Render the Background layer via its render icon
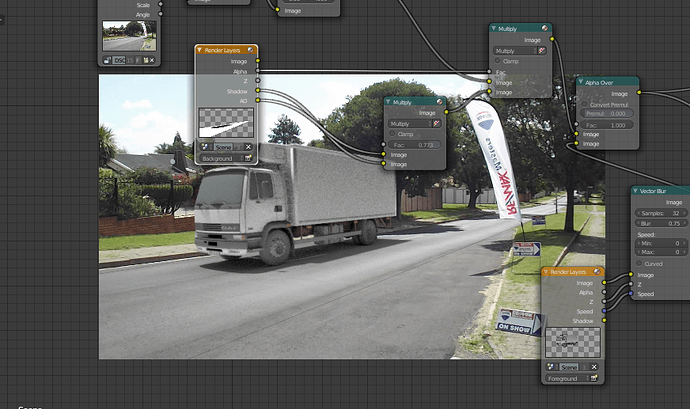This screenshot has height=409, width=690. pyautogui.click(x=248, y=158)
